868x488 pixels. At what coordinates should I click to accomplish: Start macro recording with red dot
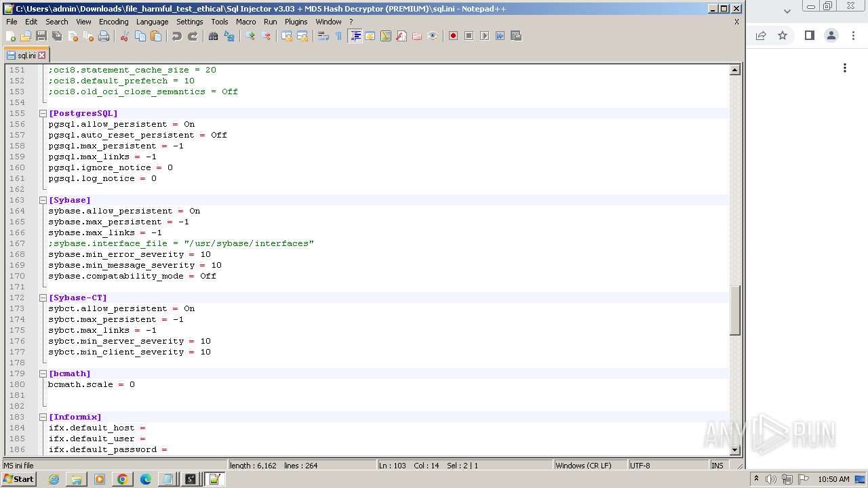pyautogui.click(x=454, y=36)
